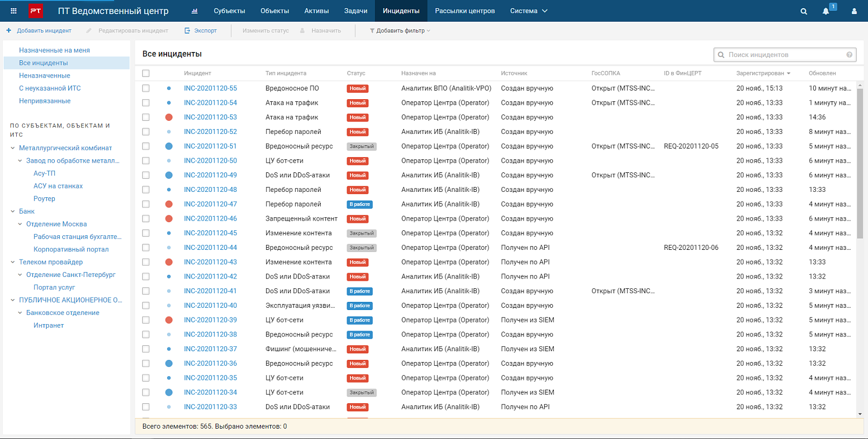Viewport: 868px width, 439px height.
Task: Click Добавить инцидент toolbar button
Action: [x=39, y=31]
